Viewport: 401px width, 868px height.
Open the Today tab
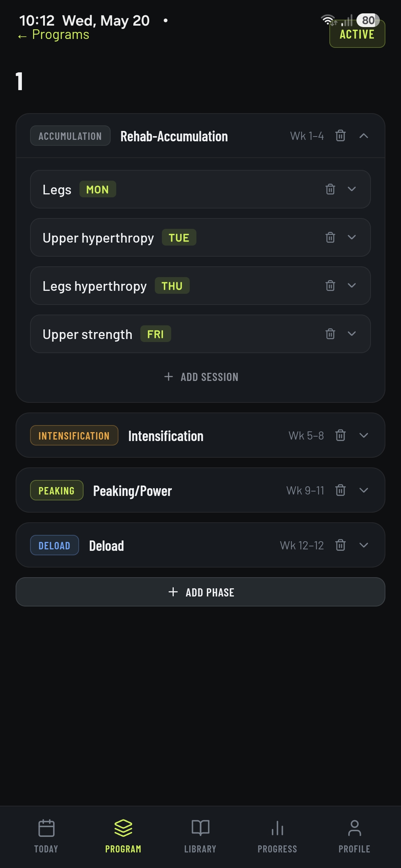pyautogui.click(x=46, y=836)
